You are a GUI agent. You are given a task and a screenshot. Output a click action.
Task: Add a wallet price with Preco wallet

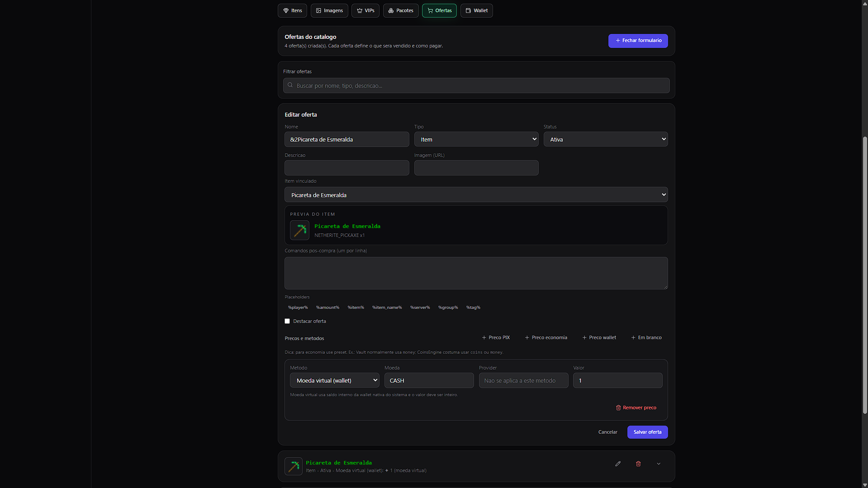click(599, 337)
